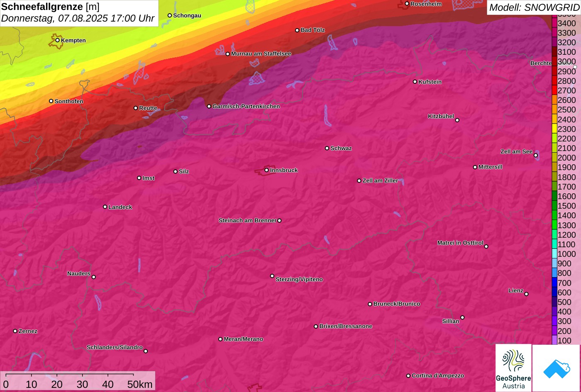Click the Sterzing/Vipiteno label
This screenshot has height=392, width=581.
[x=299, y=279]
